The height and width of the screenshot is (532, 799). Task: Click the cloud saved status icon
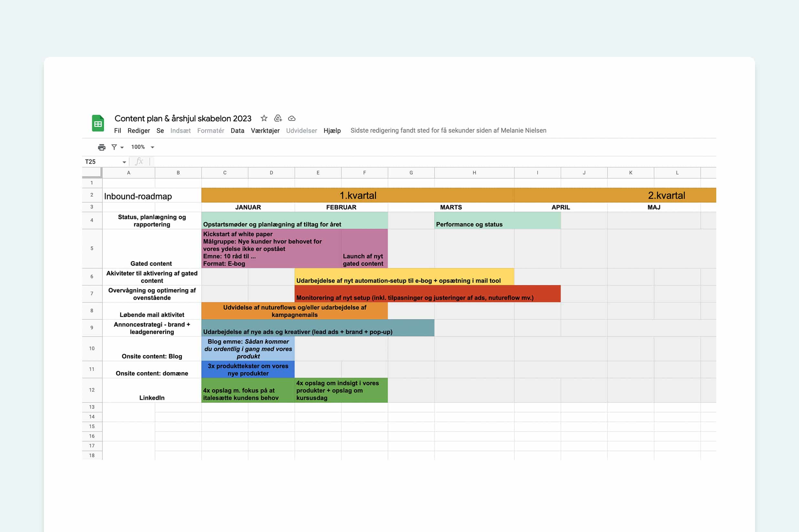pos(292,118)
